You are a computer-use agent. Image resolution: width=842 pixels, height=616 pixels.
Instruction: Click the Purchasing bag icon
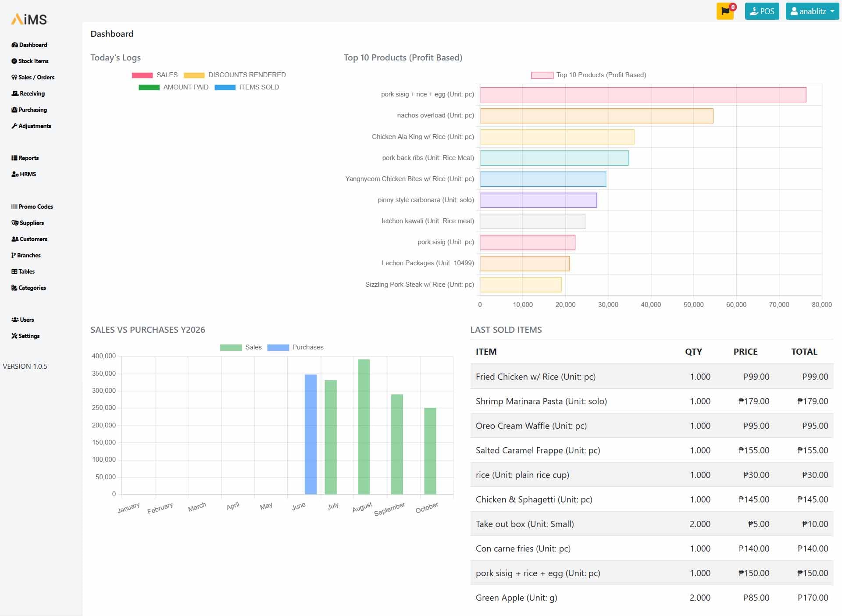[x=14, y=110]
